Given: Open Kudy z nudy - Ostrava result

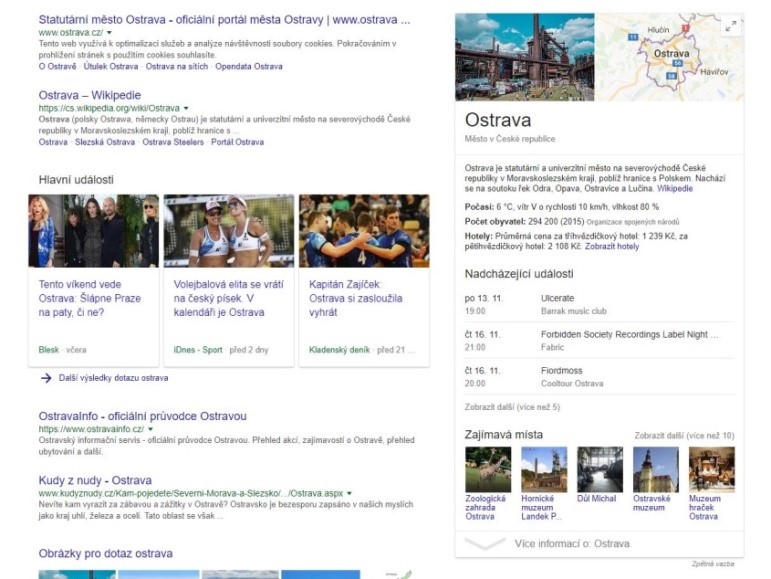Looking at the screenshot, I should pyautogui.click(x=95, y=480).
